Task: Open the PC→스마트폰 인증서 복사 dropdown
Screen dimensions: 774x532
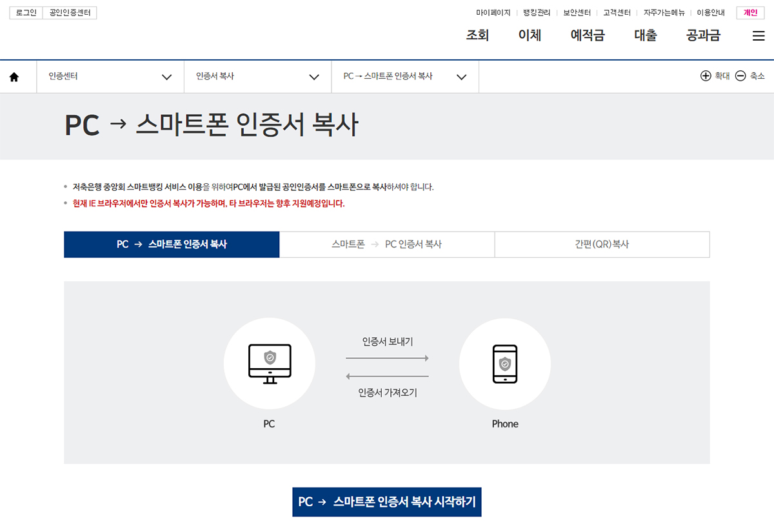Action: [x=461, y=76]
